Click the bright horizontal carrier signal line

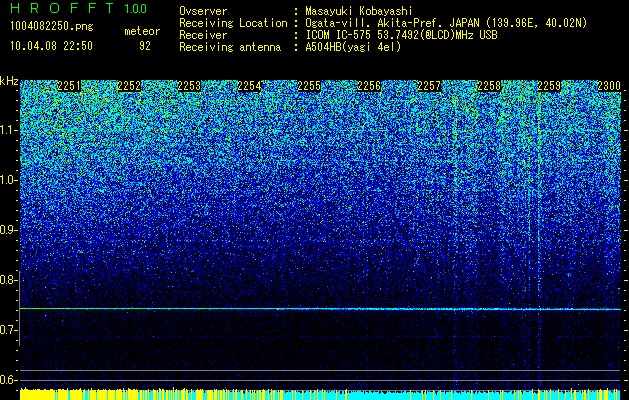point(320,309)
